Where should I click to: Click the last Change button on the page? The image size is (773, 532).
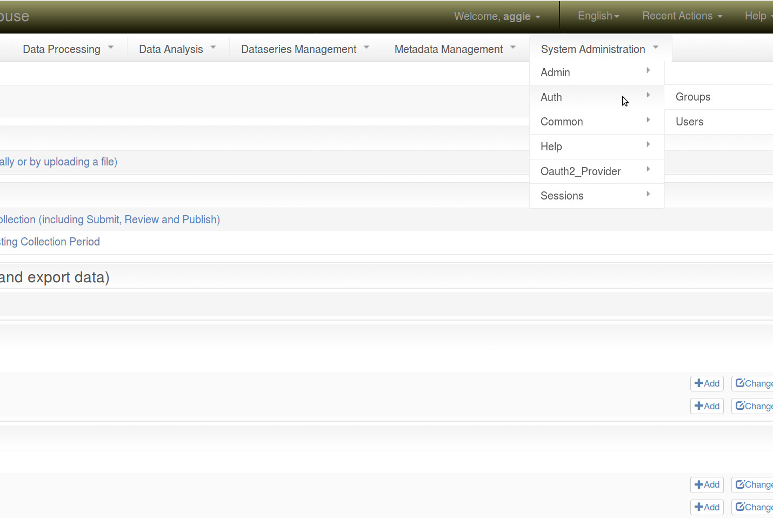coord(756,507)
